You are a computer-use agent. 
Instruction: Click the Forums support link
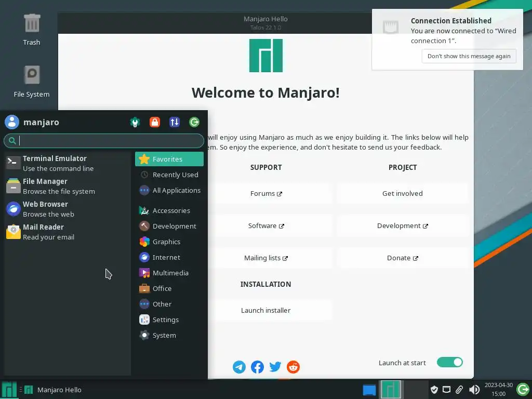[265, 193]
